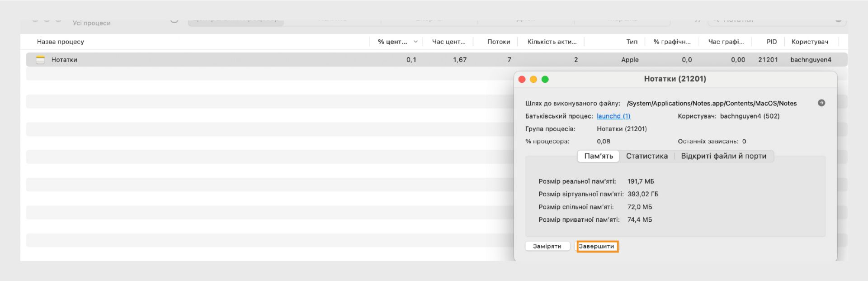Screen dimensions: 868x281
Task: Click the Завершити button
Action: click(x=597, y=246)
